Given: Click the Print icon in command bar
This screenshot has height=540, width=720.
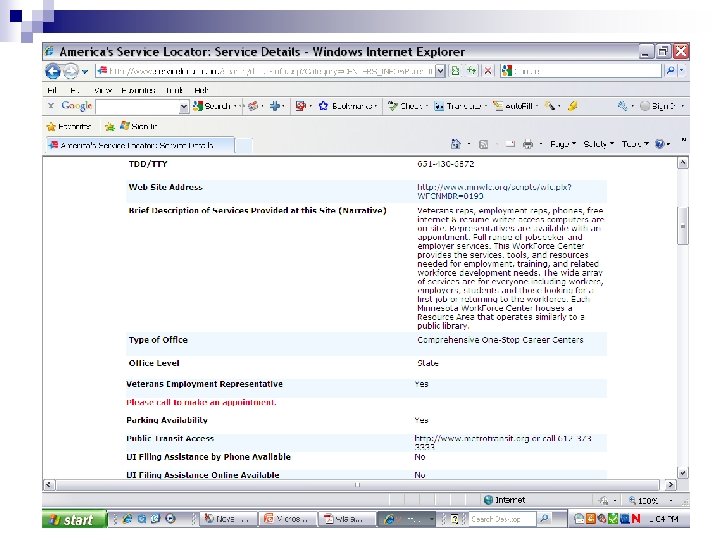Looking at the screenshot, I should pos(528,145).
